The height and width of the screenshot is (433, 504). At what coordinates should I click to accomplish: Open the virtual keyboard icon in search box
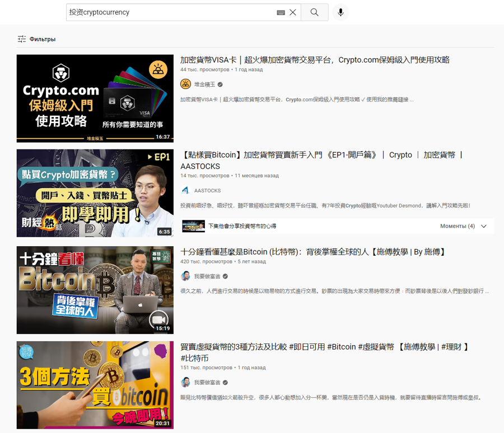click(281, 12)
